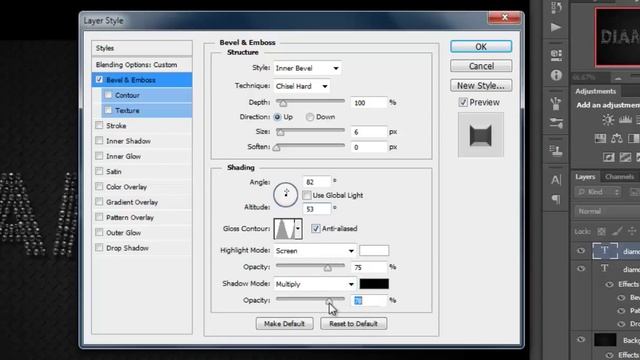The width and height of the screenshot is (640, 360).
Task: Open the Normal blend mode dropdown in Layers
Action: coord(607,211)
